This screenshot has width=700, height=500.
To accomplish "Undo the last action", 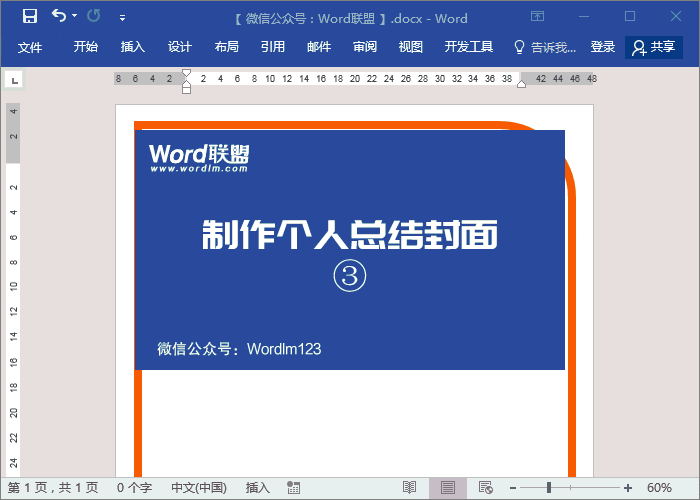I will pos(58,16).
